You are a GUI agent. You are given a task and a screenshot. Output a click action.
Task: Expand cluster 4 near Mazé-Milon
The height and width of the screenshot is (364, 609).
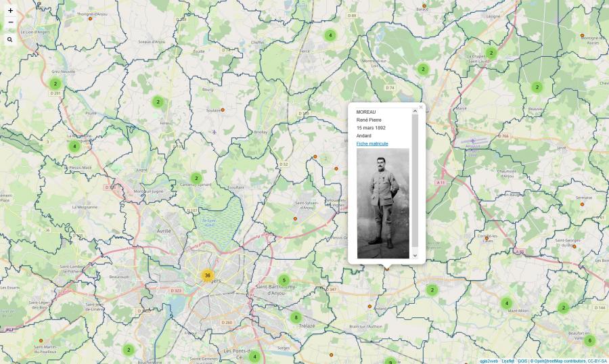click(506, 303)
